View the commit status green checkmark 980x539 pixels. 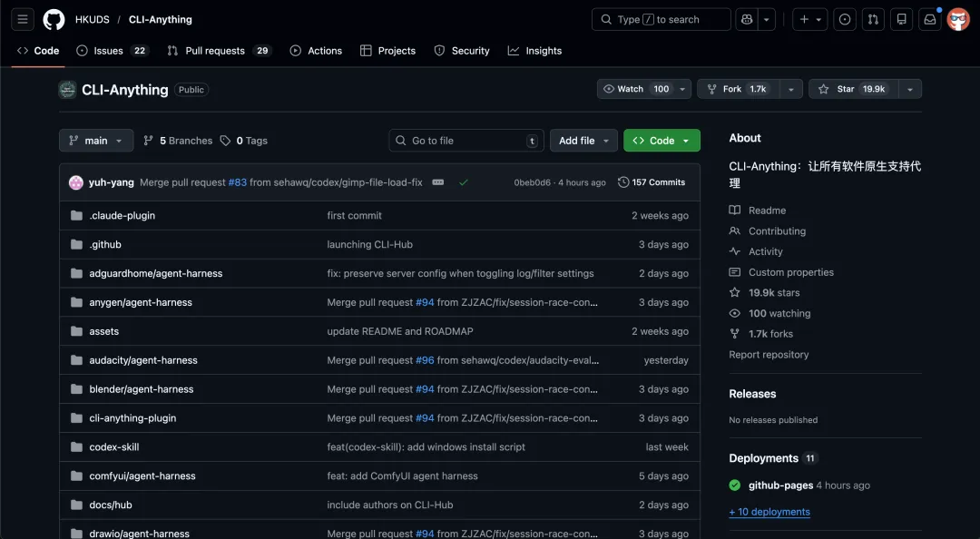point(463,182)
